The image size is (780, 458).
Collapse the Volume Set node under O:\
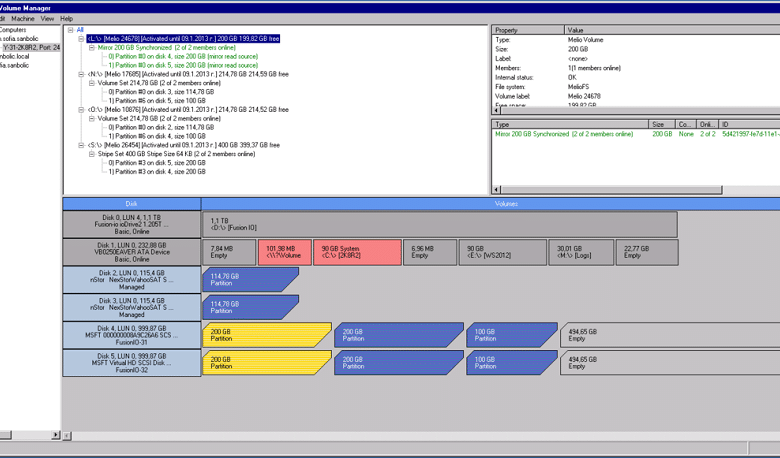click(x=92, y=118)
